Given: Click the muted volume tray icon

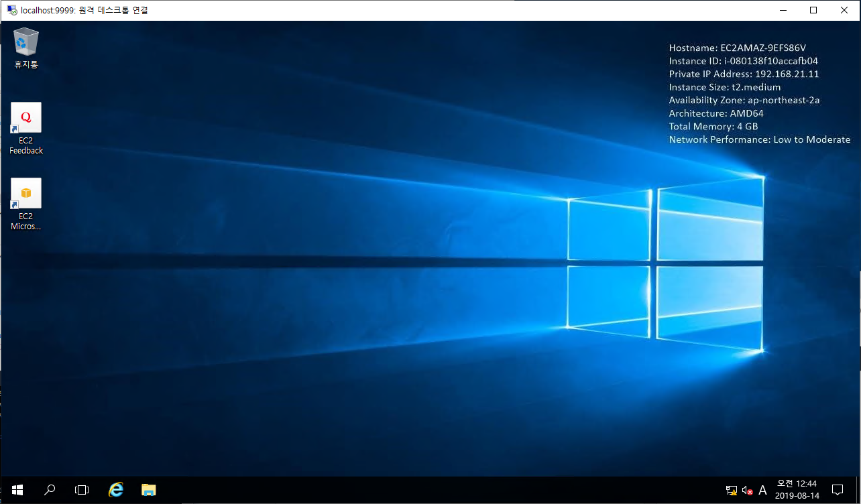Looking at the screenshot, I should pos(747,491).
